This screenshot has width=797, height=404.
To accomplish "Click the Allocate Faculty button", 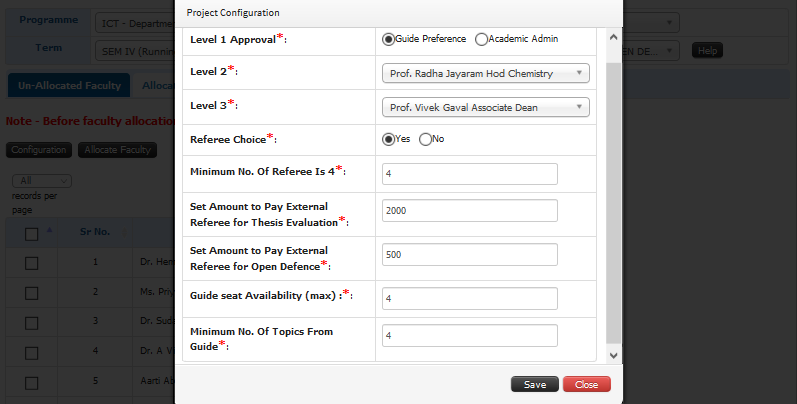I will pos(117,150).
